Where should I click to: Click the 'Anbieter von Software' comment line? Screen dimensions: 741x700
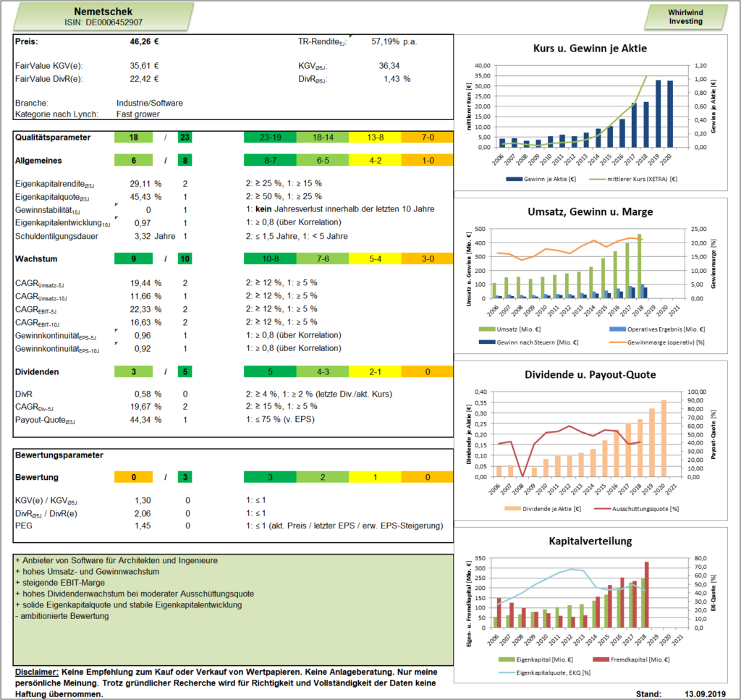click(x=117, y=561)
